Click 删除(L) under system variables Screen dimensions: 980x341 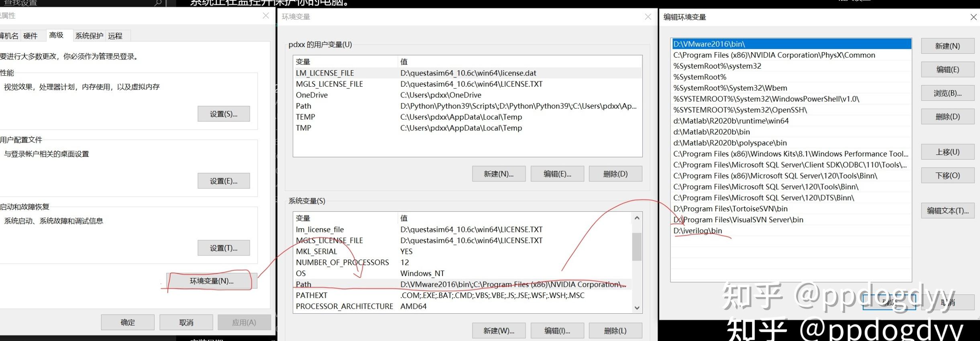click(x=615, y=331)
